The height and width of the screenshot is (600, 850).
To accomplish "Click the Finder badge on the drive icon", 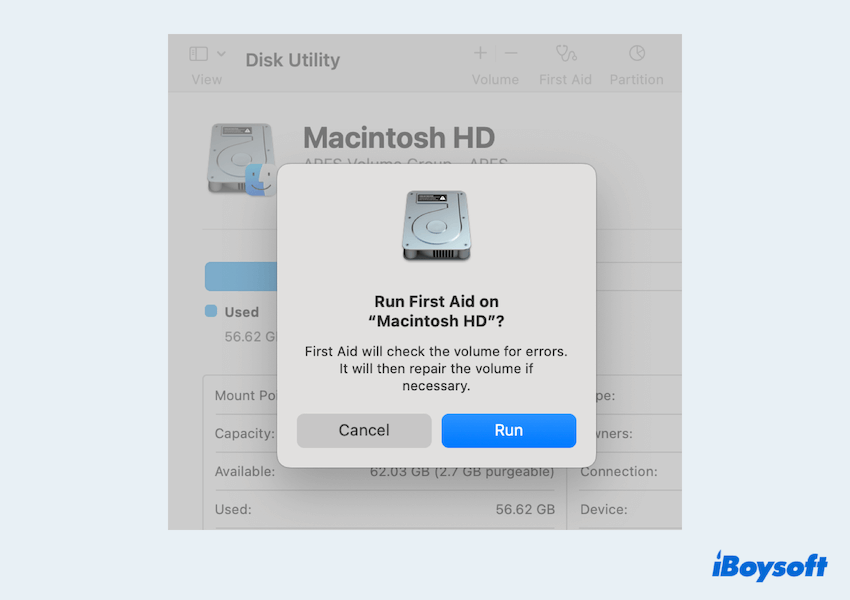I will click(x=261, y=180).
